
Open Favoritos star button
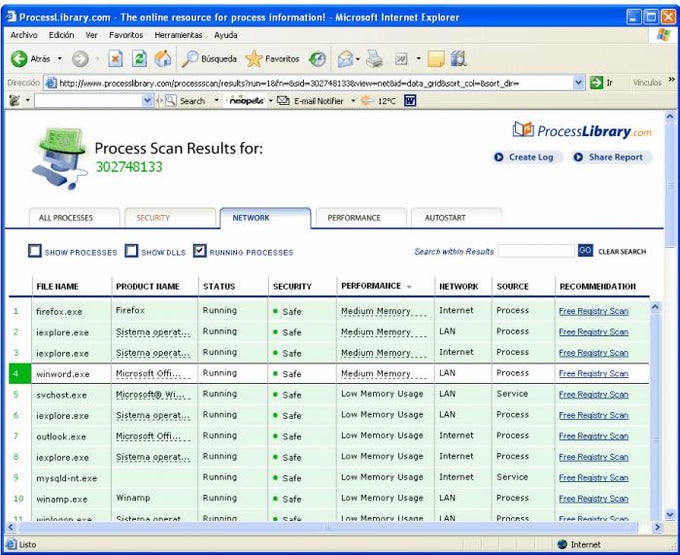tap(272, 59)
